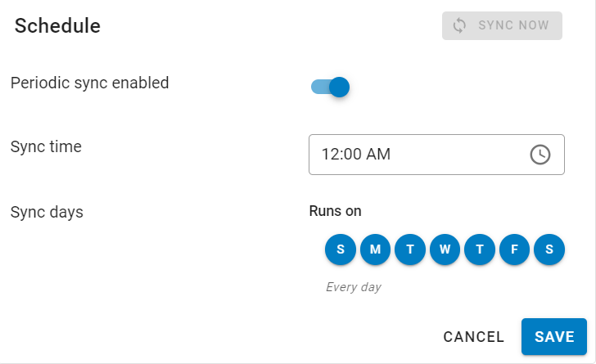This screenshot has height=364, width=596.
Task: Click the 'Periodic sync enabled' label
Action: pyautogui.click(x=89, y=83)
